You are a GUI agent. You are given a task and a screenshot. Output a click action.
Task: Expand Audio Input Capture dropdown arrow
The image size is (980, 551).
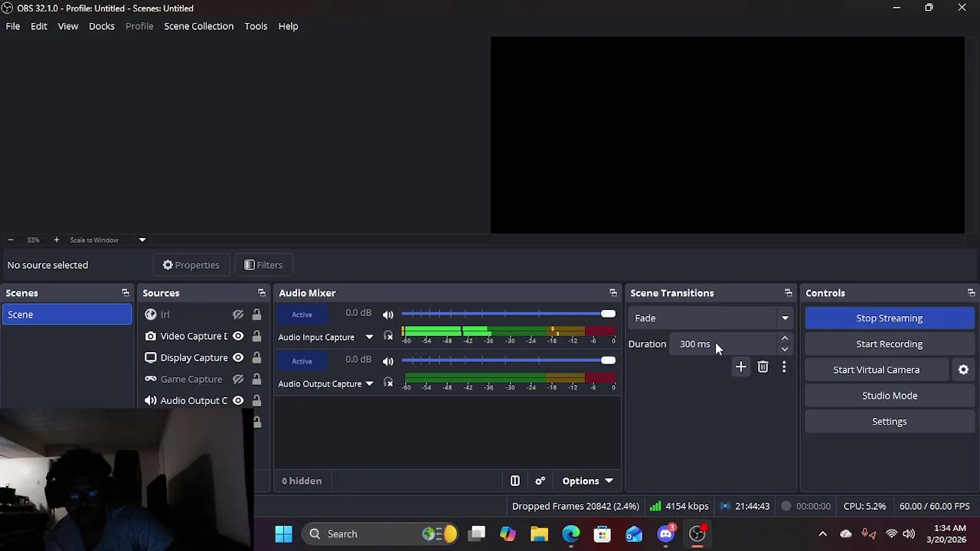click(369, 337)
